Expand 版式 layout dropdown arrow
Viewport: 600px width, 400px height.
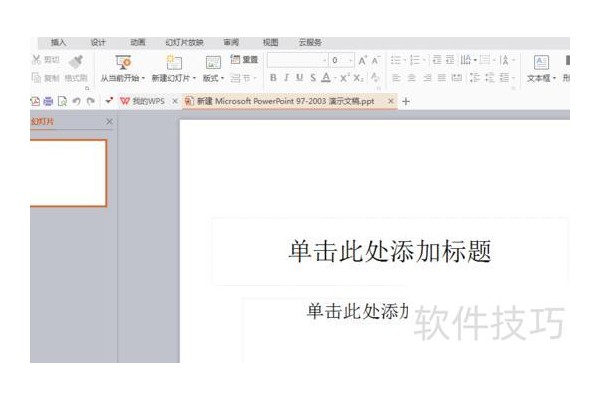(222, 78)
